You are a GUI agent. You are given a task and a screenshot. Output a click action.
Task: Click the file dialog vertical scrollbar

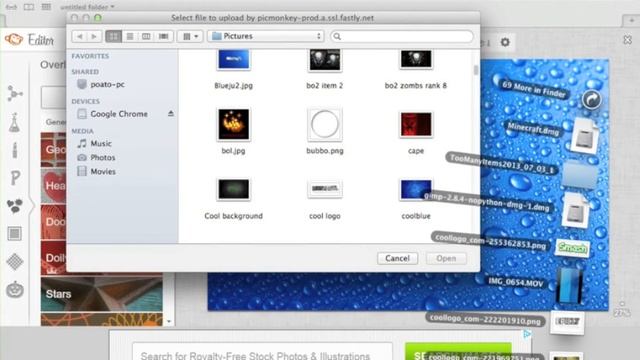(x=476, y=70)
